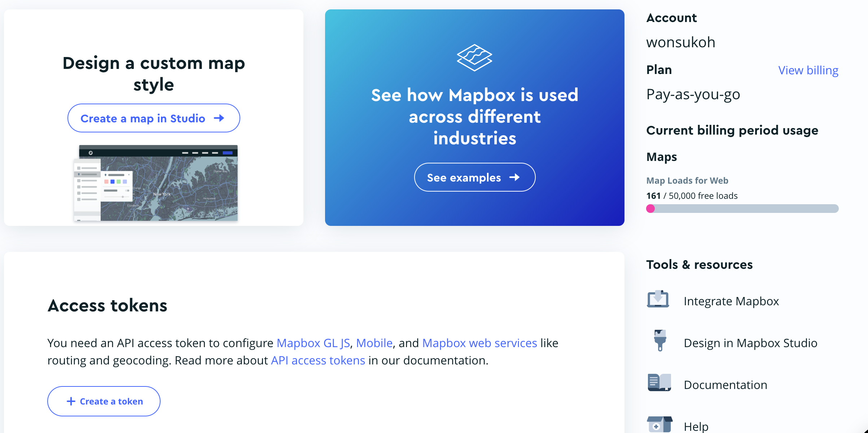Image resolution: width=868 pixels, height=433 pixels.
Task: Click the Studio map preview thumbnail
Action: [x=156, y=183]
